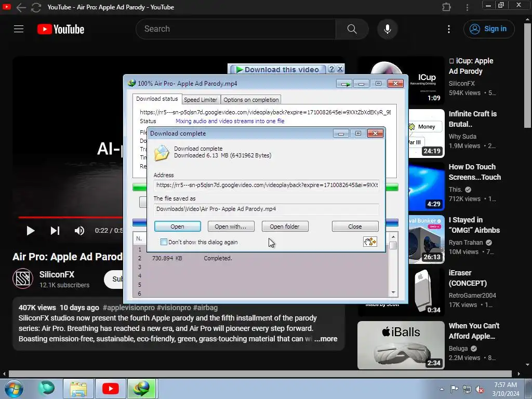Click the file saved as path field
The width and height of the screenshot is (532, 399).
[x=267, y=209]
